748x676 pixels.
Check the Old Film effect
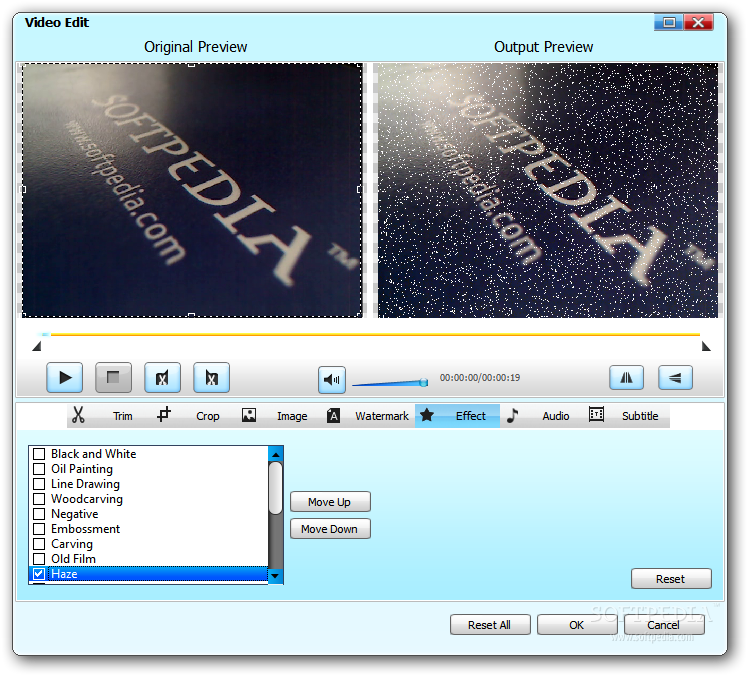(39, 559)
